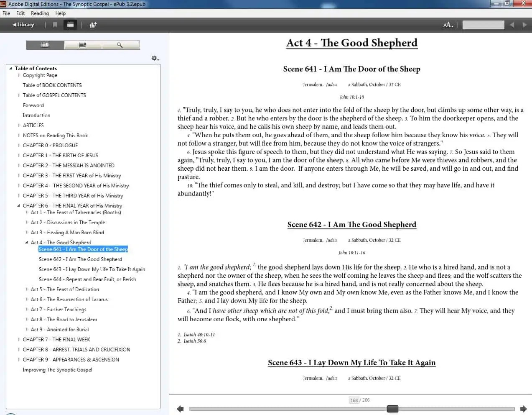
Task: Open the text size AA menu
Action: click(448, 25)
